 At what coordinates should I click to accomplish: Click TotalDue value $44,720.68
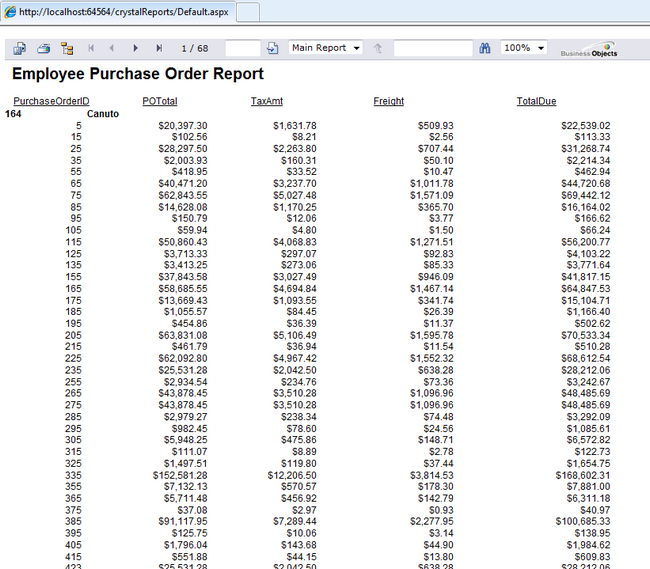click(585, 183)
